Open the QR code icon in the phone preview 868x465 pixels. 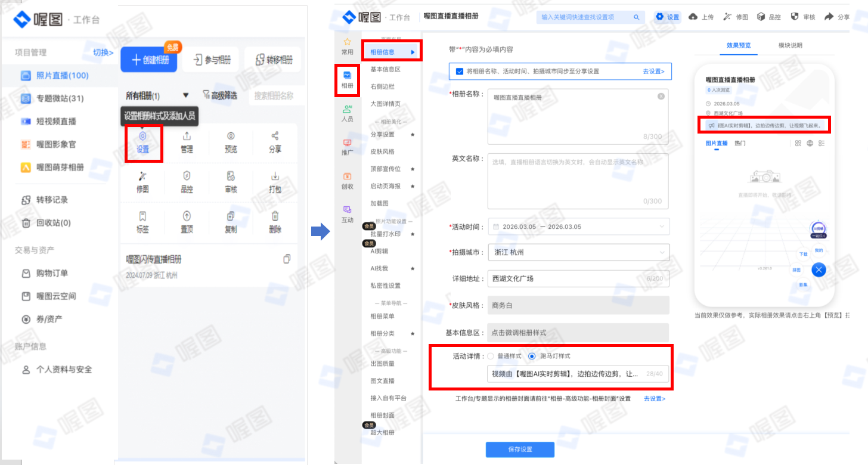click(798, 143)
